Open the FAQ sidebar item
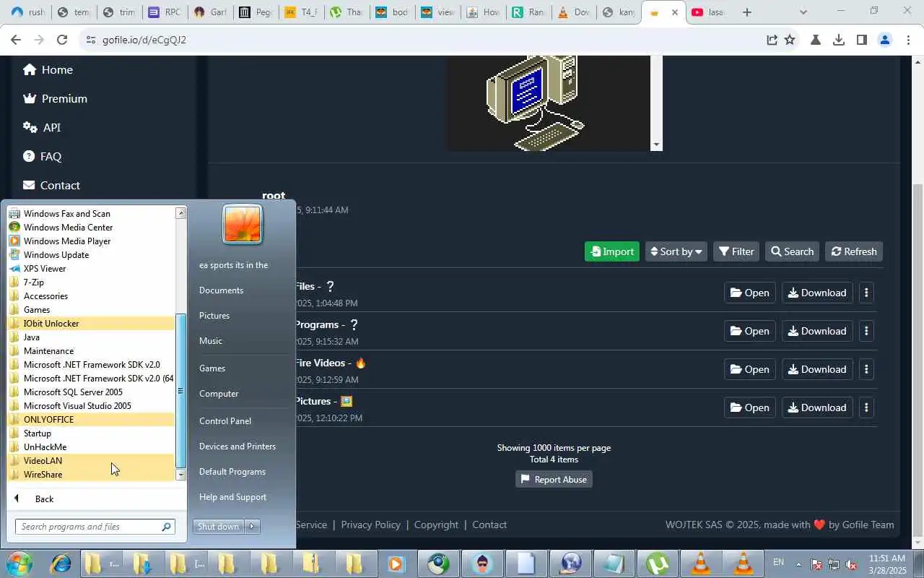The height and width of the screenshot is (578, 924). coord(42,156)
